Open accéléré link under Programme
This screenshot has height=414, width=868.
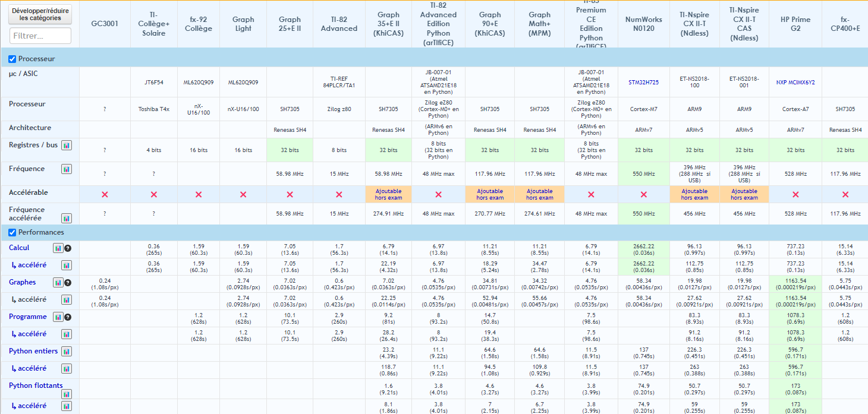(29, 334)
